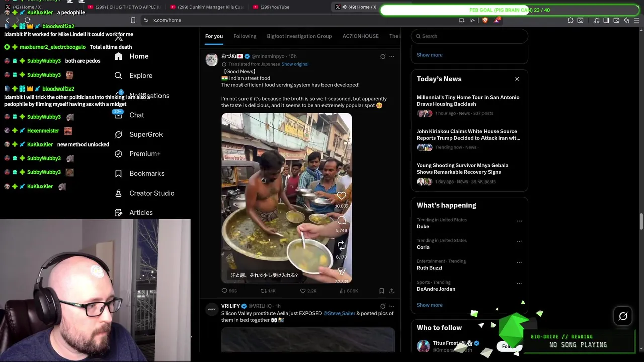Open VRILIFY profile avatar
Image resolution: width=644 pixels, height=362 pixels.
tap(212, 309)
